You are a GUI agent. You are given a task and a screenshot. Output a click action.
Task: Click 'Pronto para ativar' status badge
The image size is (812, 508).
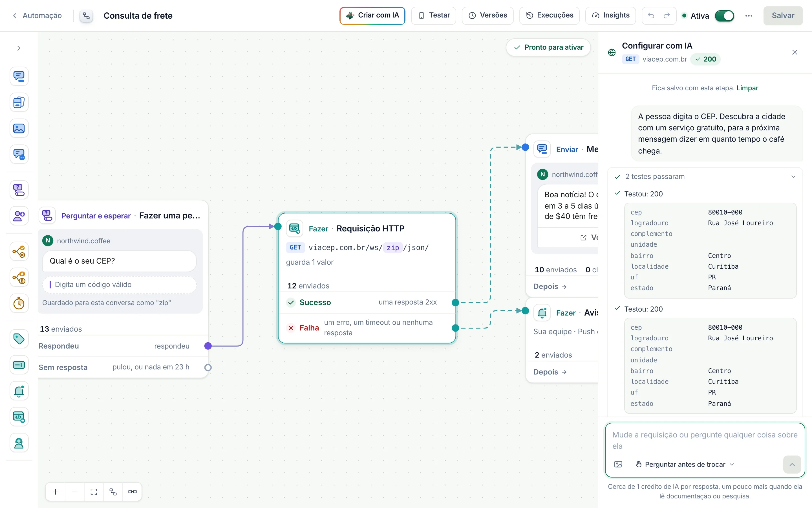[x=548, y=47]
